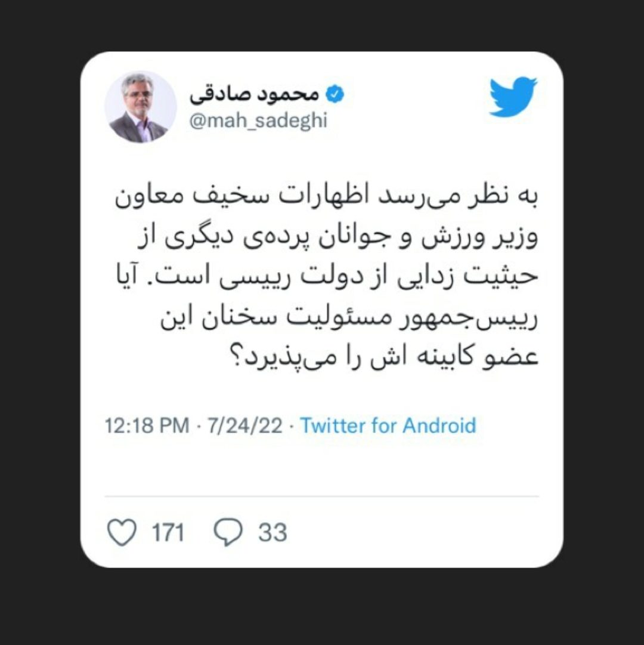Open the @mah_sadeghi handle
Screen dimensions: 644x645
pos(258,121)
